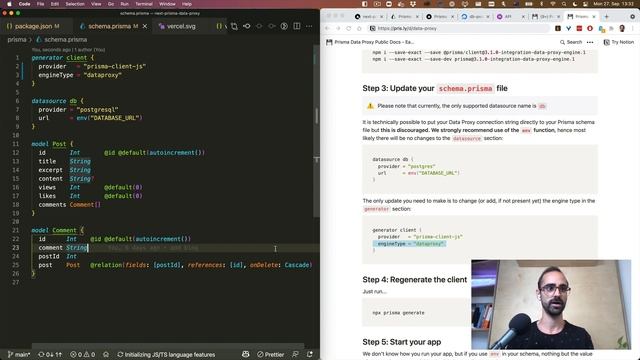Go forward in the browser
This screenshot has height=360, width=640.
(338, 29)
